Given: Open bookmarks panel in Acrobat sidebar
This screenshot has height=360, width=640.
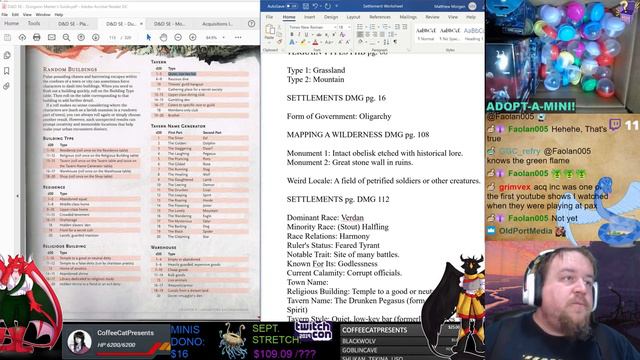Looking at the screenshot, I should [7, 71].
